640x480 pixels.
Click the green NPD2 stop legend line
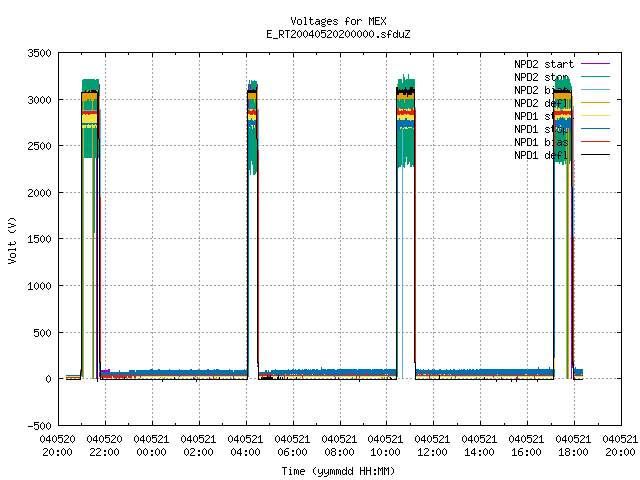pyautogui.click(x=595, y=76)
